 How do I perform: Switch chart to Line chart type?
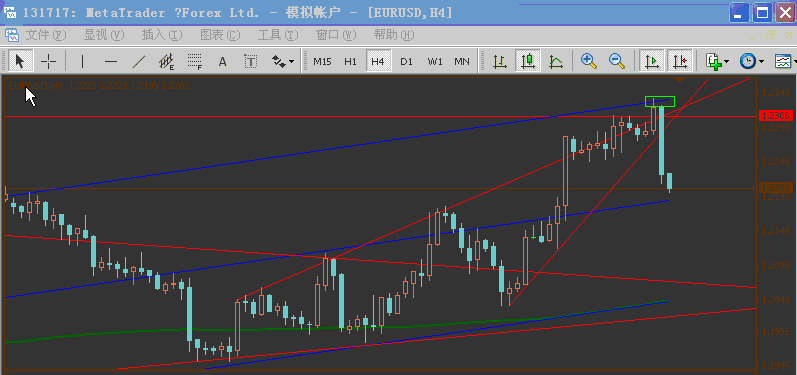pos(556,61)
